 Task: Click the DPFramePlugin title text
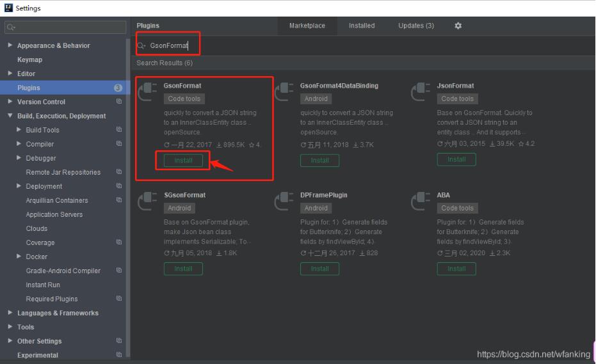point(324,195)
